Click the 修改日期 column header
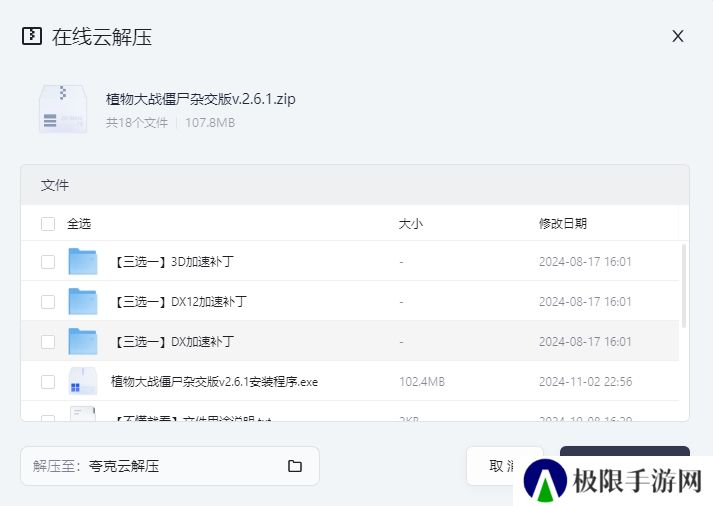The width and height of the screenshot is (713, 506). pyautogui.click(x=563, y=224)
